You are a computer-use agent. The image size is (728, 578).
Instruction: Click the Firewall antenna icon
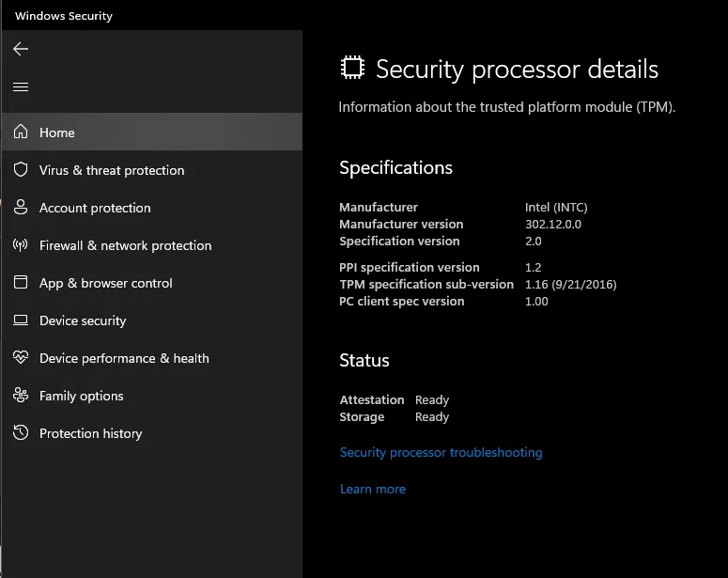(x=21, y=245)
